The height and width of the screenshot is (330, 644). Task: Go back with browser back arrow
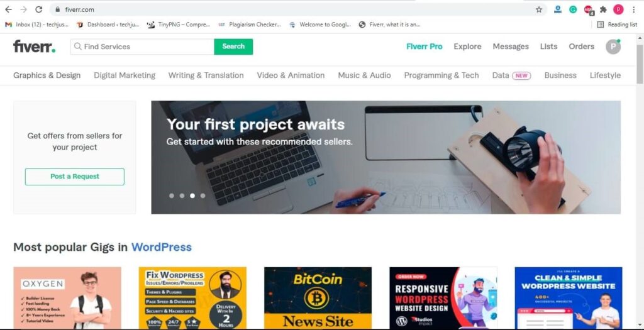coord(9,9)
